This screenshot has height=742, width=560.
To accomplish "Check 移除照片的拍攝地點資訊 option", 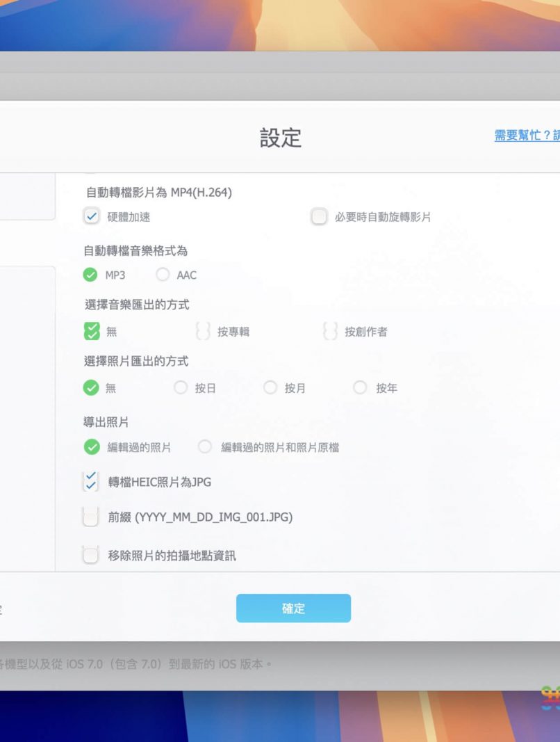I will [x=91, y=555].
